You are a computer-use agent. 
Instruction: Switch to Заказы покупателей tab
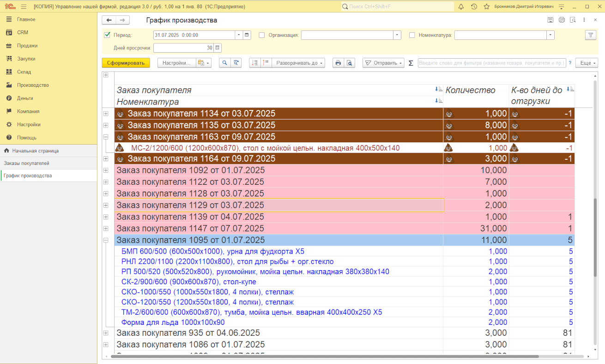click(27, 163)
